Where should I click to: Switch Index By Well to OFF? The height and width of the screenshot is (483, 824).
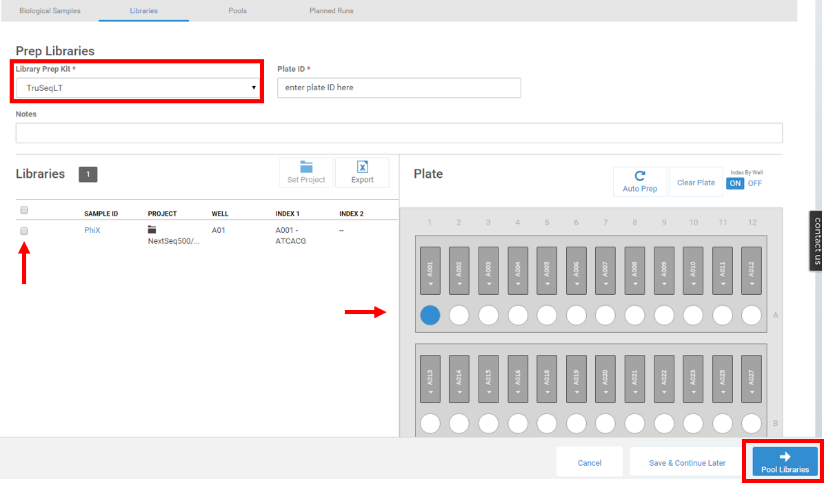pos(755,183)
